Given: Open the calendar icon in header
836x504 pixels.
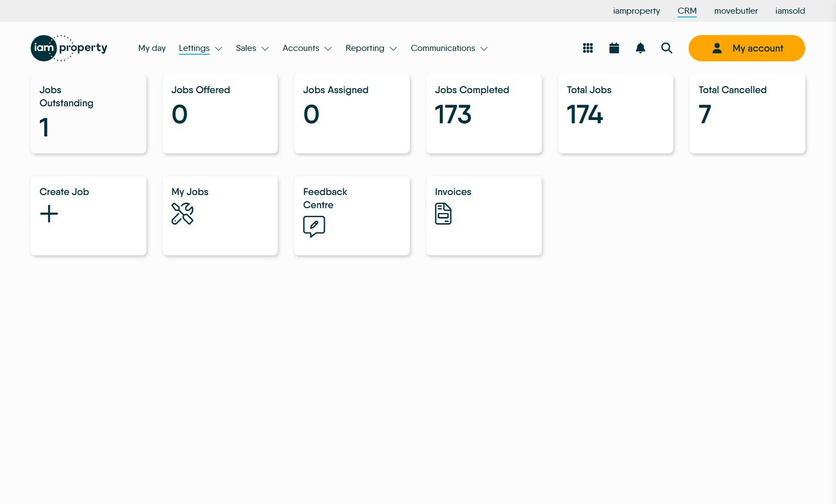Looking at the screenshot, I should point(614,48).
